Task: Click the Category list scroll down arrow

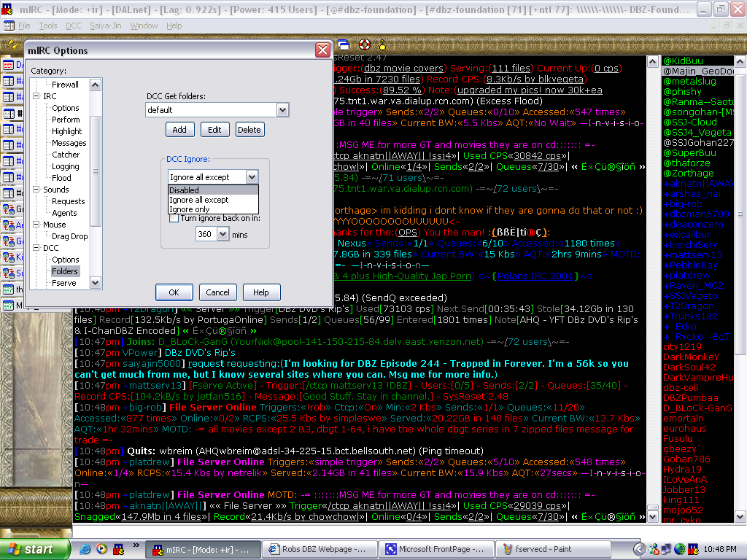Action: pyautogui.click(x=96, y=284)
